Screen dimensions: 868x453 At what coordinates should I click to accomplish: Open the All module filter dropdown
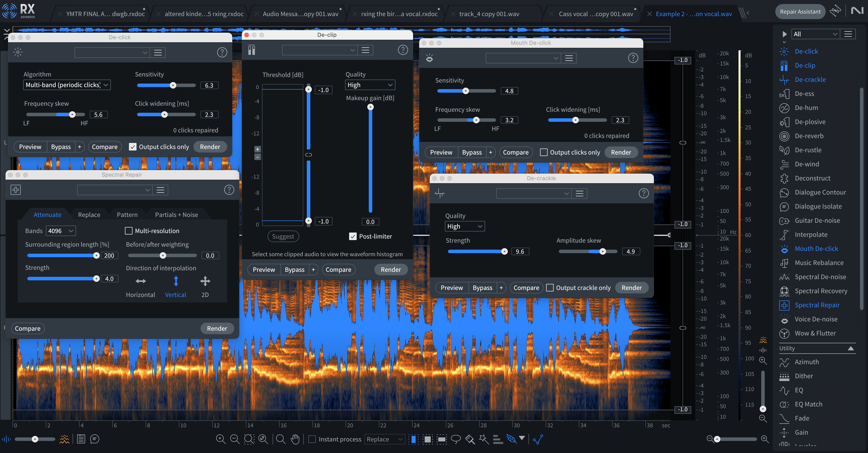[815, 34]
